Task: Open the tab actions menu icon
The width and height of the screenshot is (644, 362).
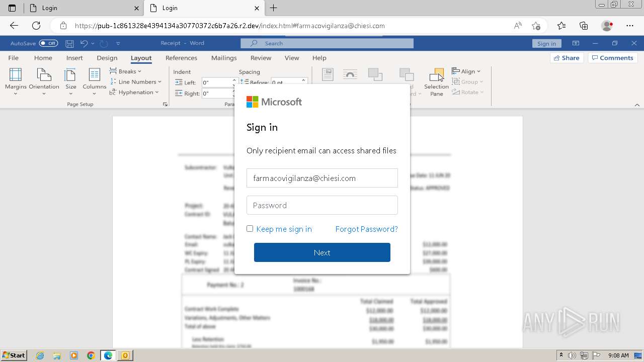Action: (12, 8)
